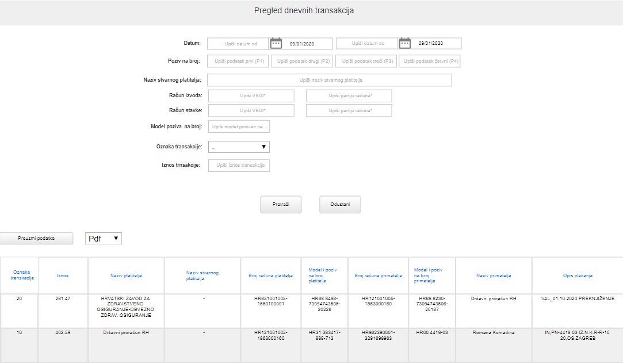Select the Poziv na broj P1 field

(x=239, y=61)
